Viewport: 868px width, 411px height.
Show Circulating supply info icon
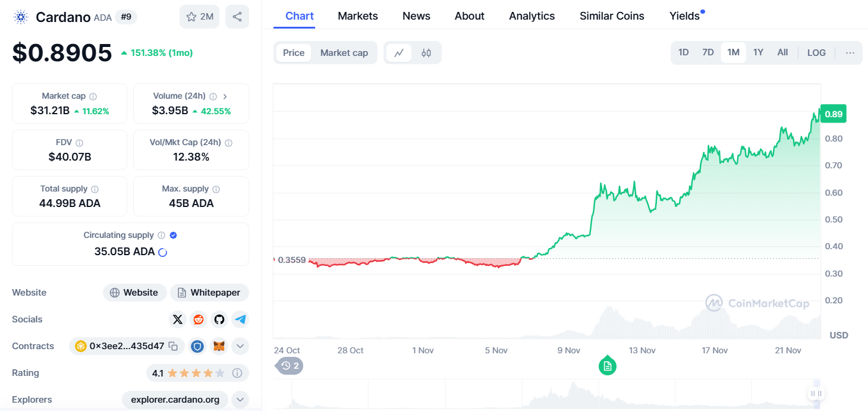pos(162,236)
